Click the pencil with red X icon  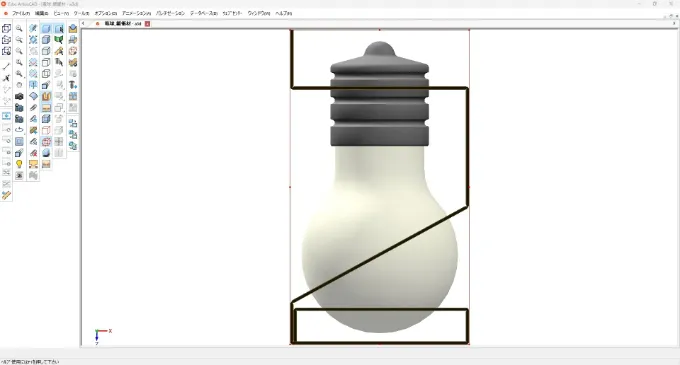33,153
